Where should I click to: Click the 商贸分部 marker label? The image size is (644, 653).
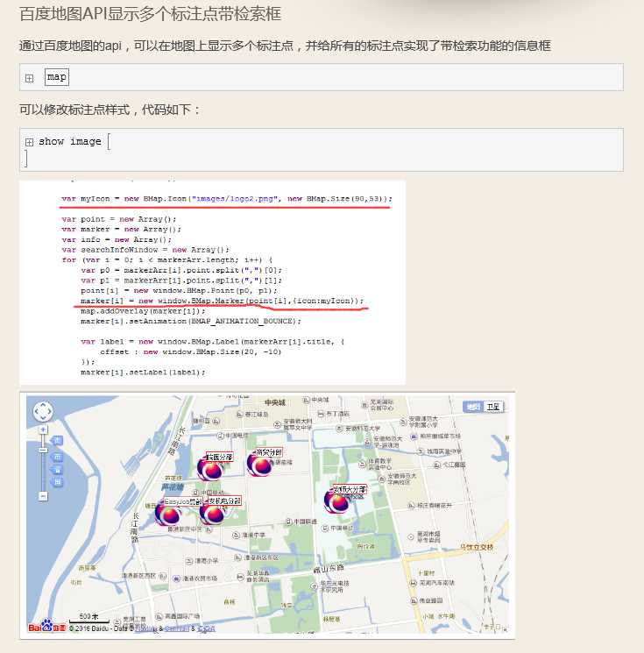269,452
